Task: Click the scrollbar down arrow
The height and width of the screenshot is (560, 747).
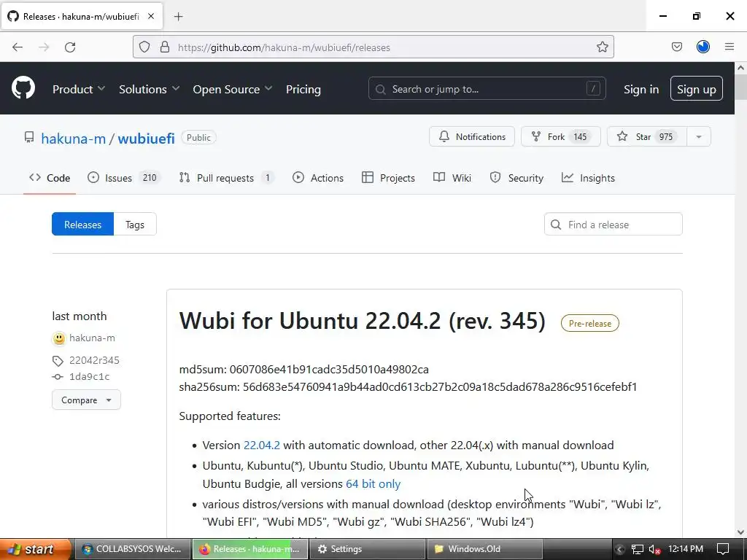Action: (740, 532)
